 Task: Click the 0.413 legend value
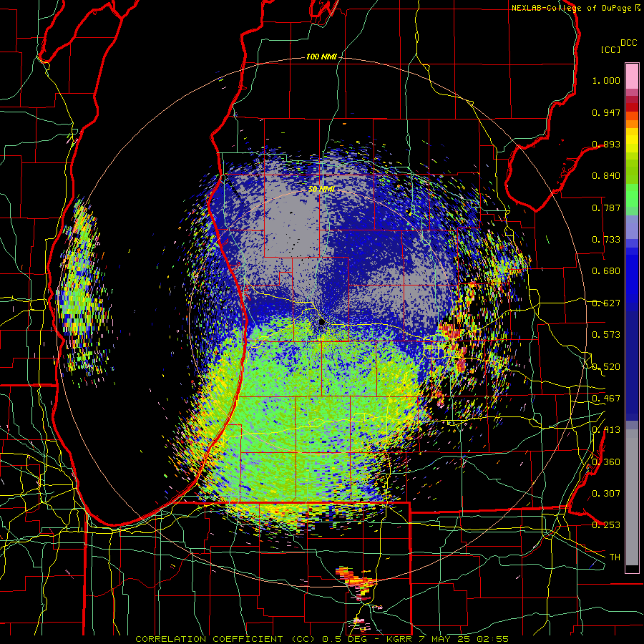point(606,430)
